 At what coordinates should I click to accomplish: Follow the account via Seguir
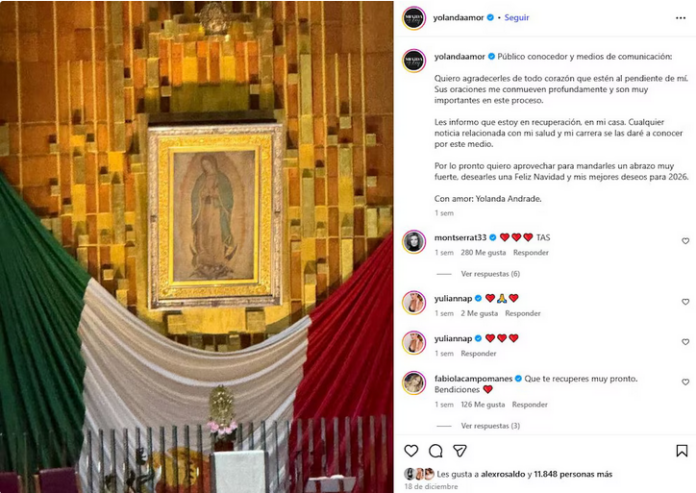tap(517, 18)
